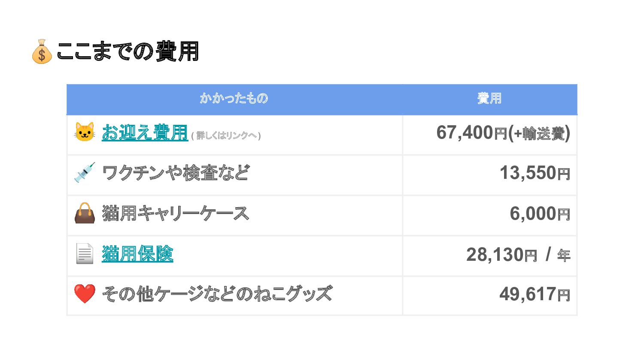Click the その他ケージなどのねこグッズ label
The height and width of the screenshot is (362, 644).
click(217, 294)
